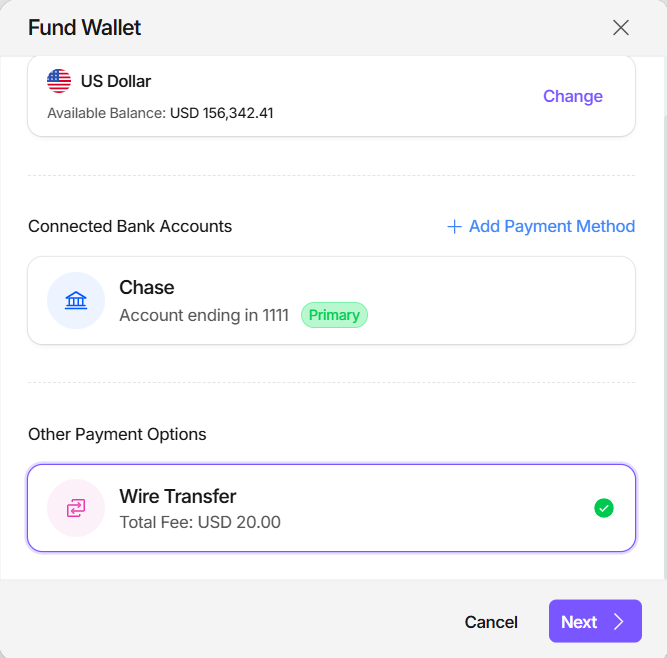Screen dimensions: 667x658
Task: Click the US flag icon
Action: 59,81
